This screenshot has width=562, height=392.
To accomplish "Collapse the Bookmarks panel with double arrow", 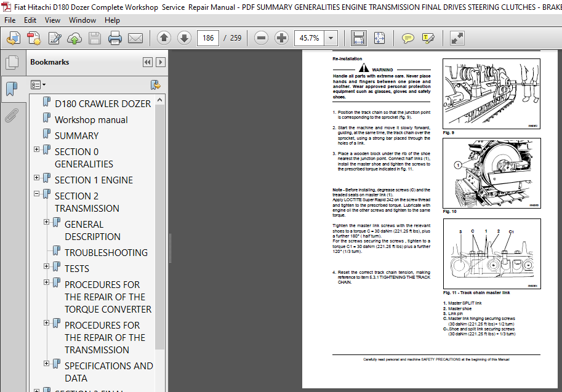I will [x=147, y=62].
